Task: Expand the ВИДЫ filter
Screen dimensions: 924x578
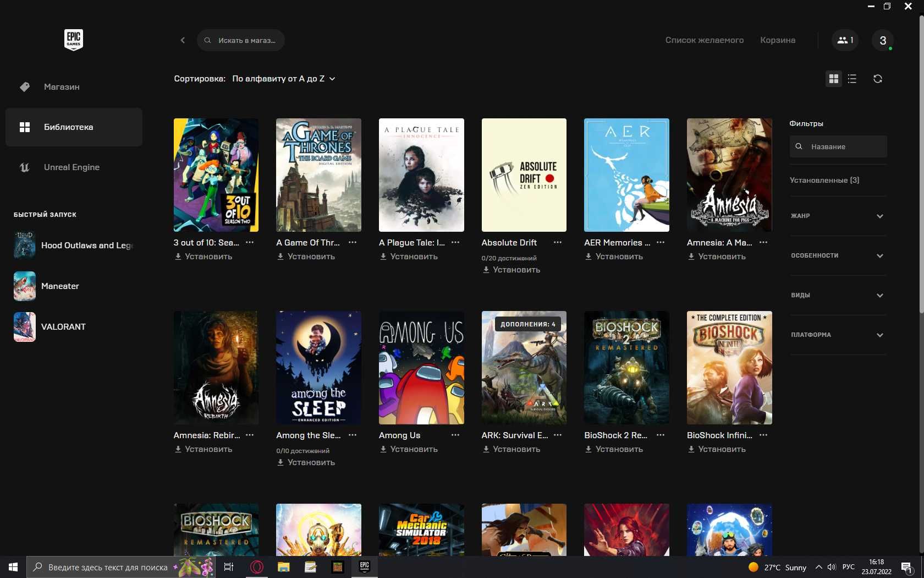Action: 838,295
